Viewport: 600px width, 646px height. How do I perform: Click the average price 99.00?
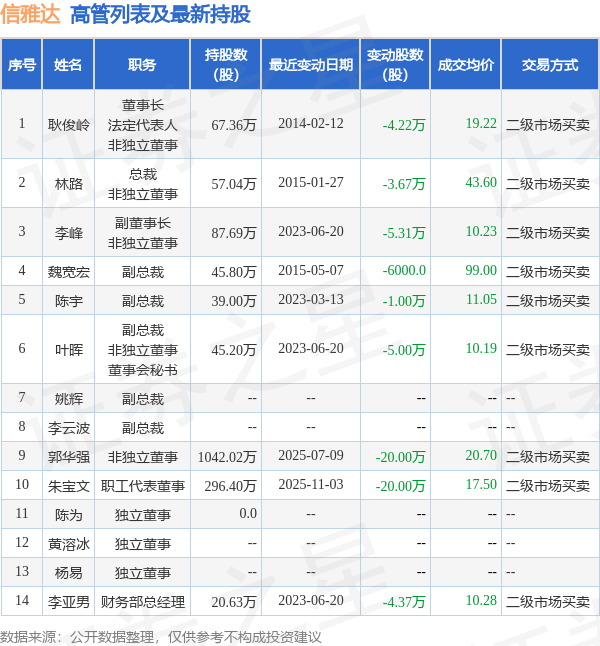click(481, 270)
